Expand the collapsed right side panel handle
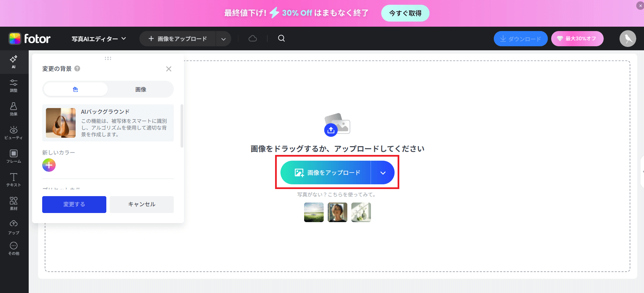Viewport: 644px width, 293px height. tap(642, 171)
